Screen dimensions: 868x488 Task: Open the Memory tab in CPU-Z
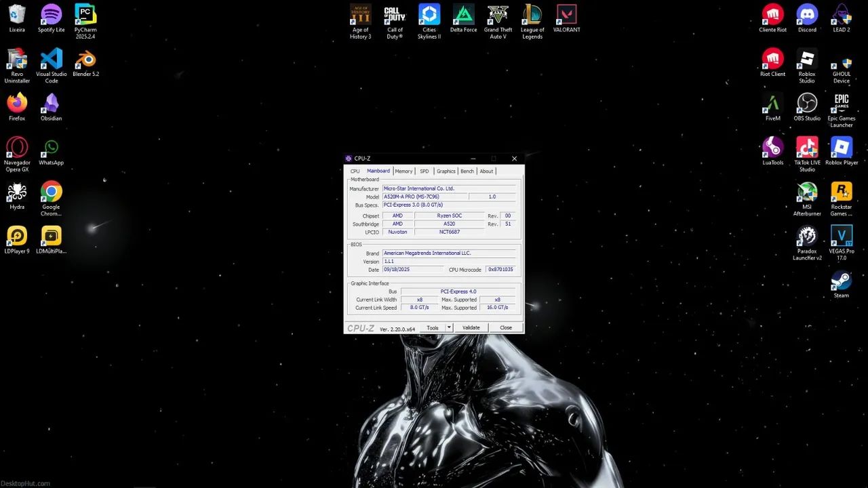click(x=403, y=171)
